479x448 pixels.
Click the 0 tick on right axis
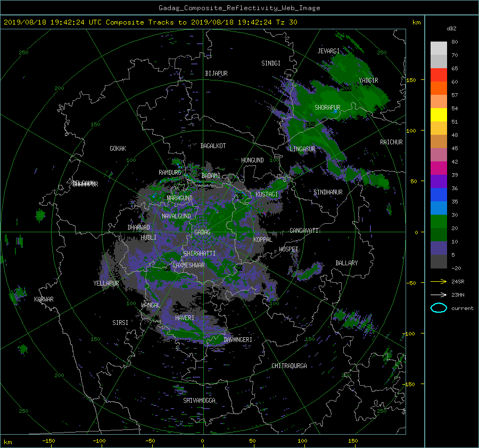(x=416, y=232)
